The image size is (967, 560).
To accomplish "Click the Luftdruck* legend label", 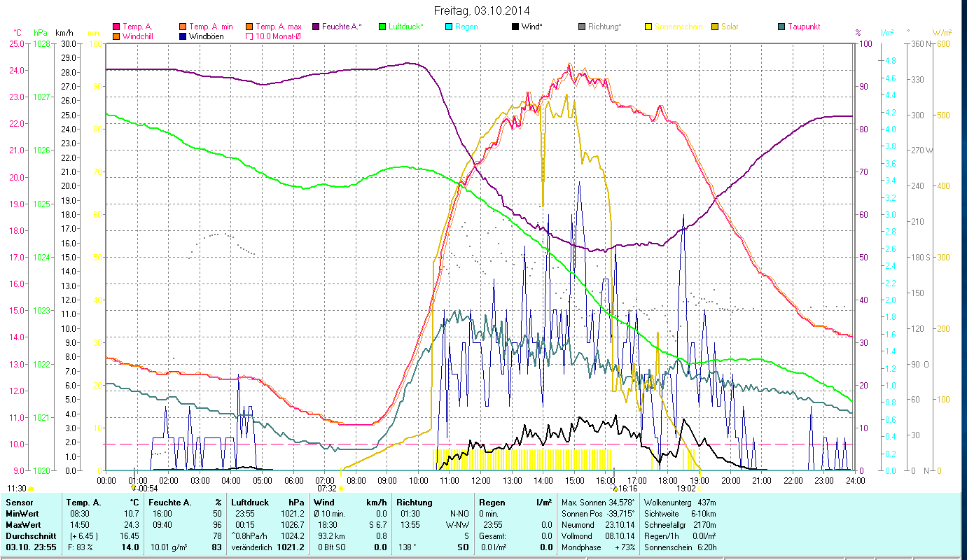I will point(407,27).
